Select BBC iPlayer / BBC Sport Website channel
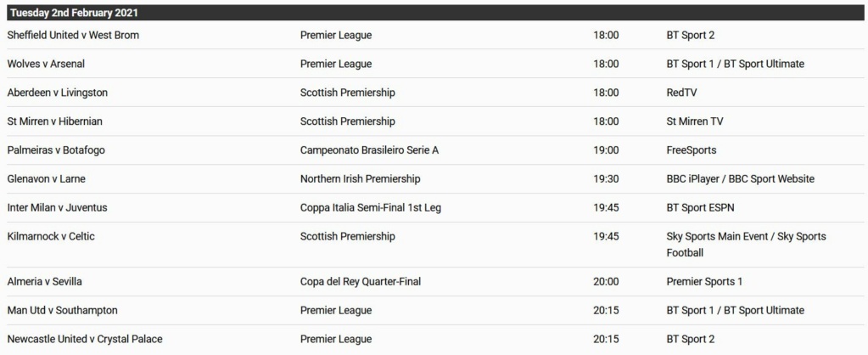 tap(741, 179)
